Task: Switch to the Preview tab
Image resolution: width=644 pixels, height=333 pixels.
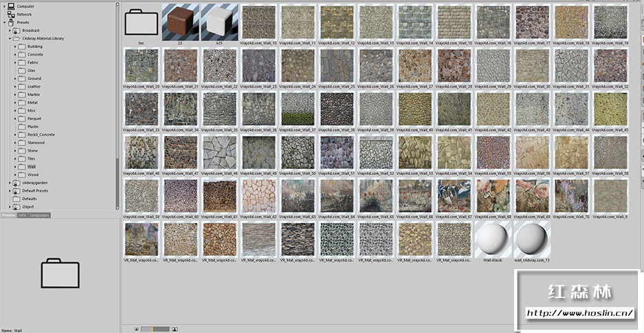Action: 8,216
